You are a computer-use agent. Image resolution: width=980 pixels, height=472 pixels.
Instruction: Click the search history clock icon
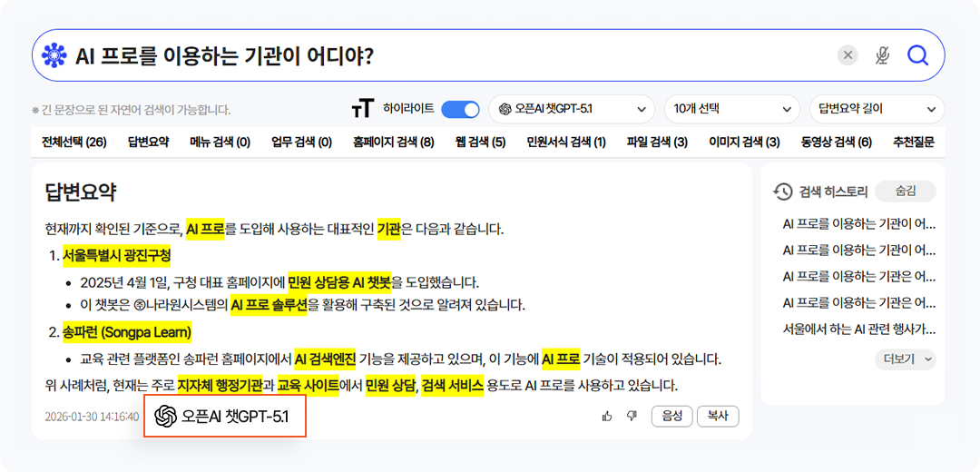pyautogui.click(x=783, y=192)
